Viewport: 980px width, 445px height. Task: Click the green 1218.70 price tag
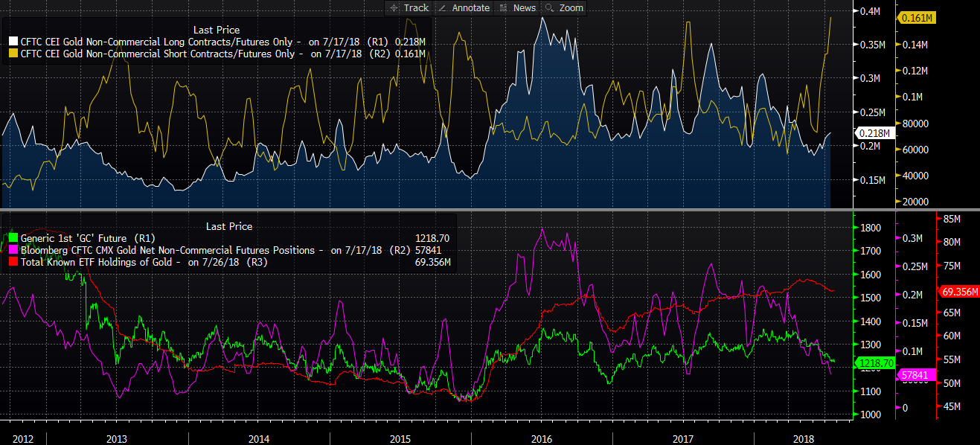point(876,363)
